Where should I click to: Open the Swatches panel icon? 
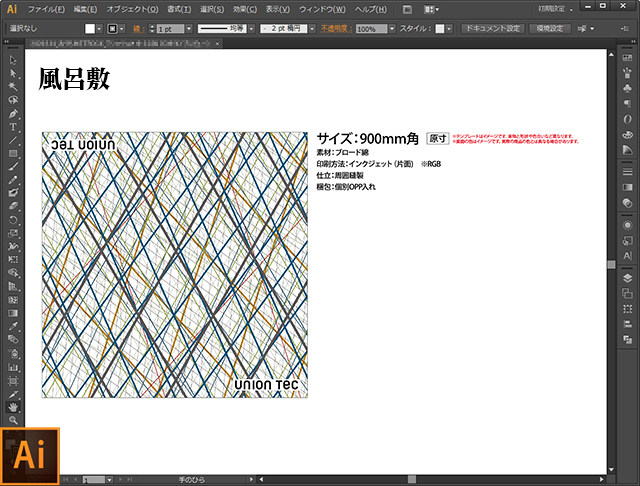coord(627,58)
